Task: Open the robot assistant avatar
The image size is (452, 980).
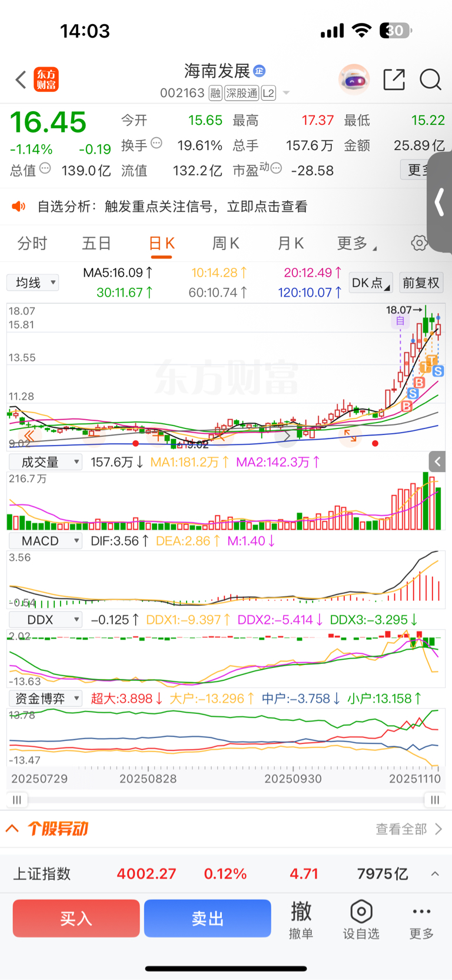Action: (354, 79)
